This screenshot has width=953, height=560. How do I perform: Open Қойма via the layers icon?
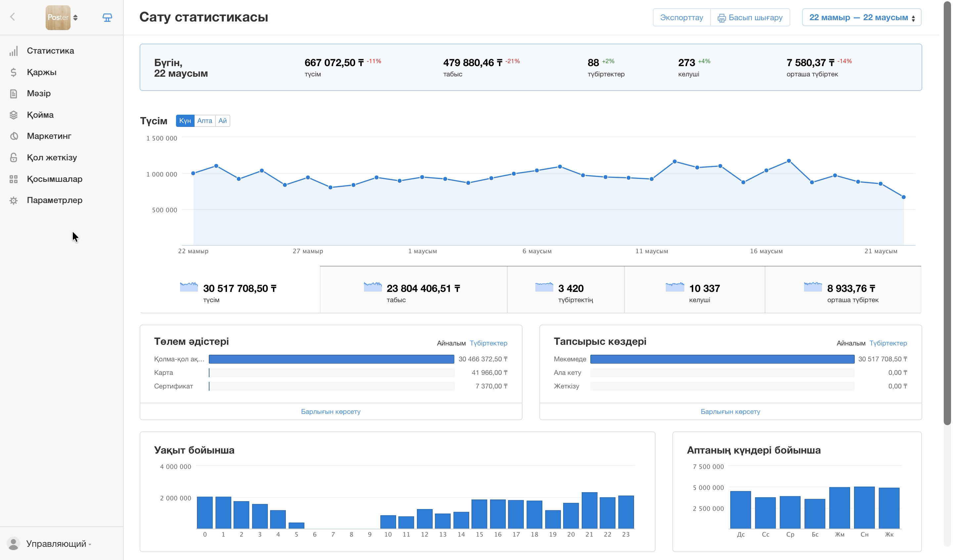14,115
